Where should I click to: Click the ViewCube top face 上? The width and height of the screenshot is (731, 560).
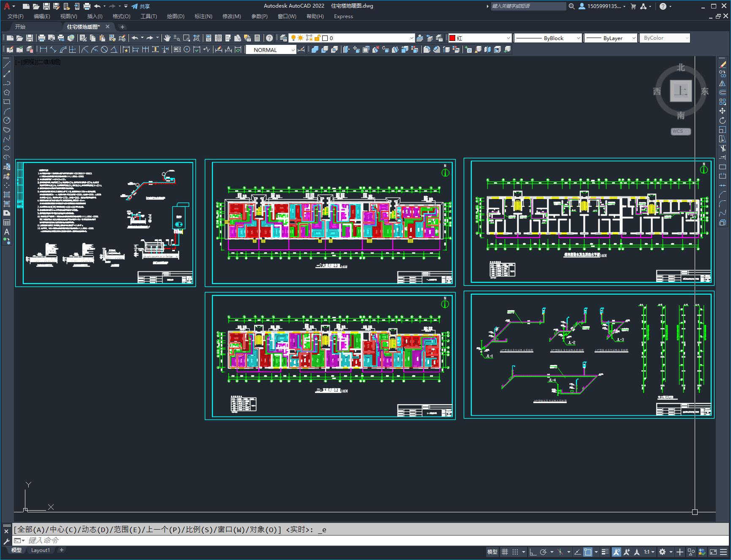(681, 91)
